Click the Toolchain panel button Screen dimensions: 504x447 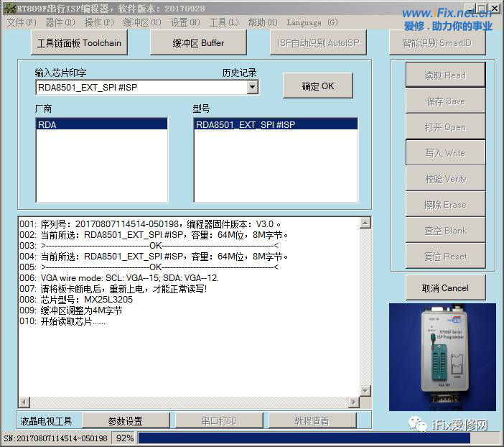80,43
